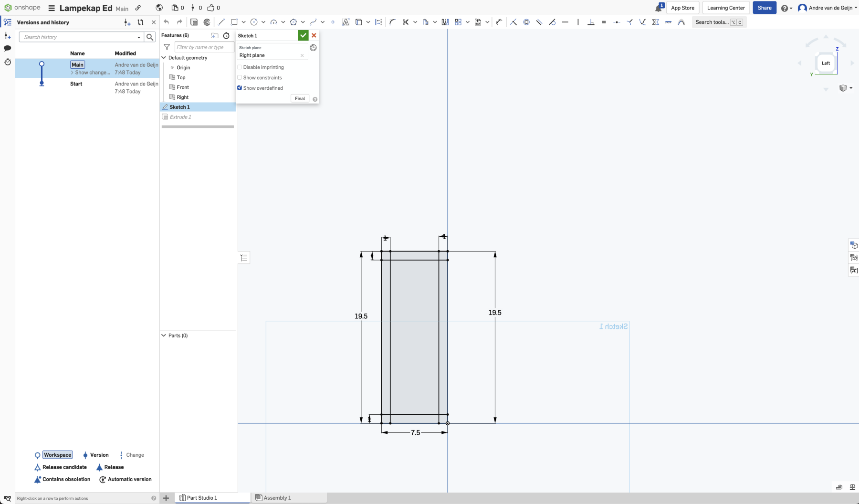Open the notifications bell
Viewport: 859px width, 504px height.
click(659, 8)
